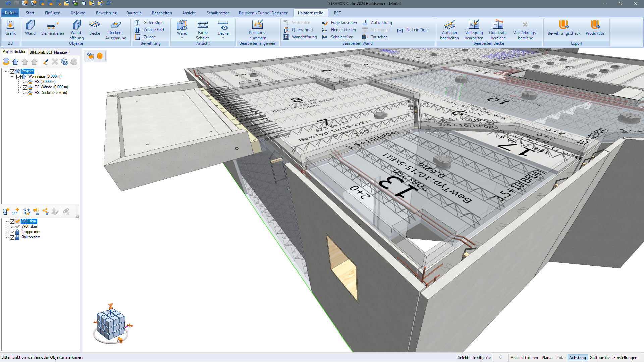
Task: Collapse the Wohnhaus tree node
Action: tap(12, 77)
